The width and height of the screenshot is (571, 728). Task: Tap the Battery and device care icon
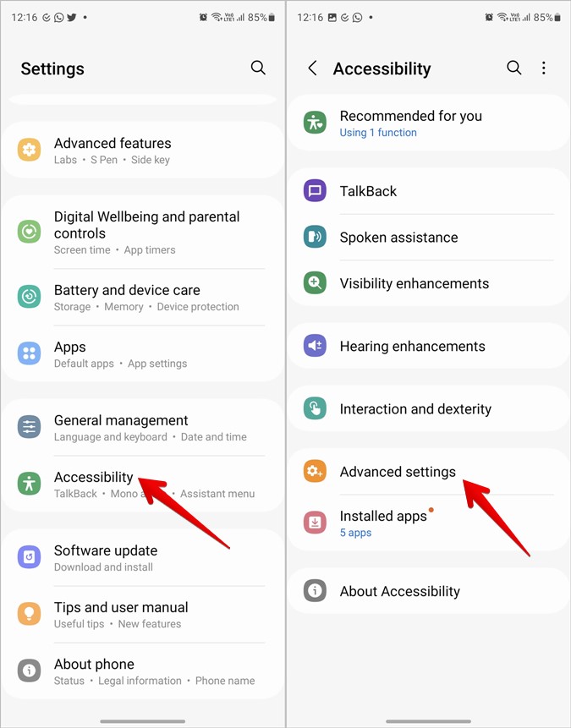pos(30,297)
